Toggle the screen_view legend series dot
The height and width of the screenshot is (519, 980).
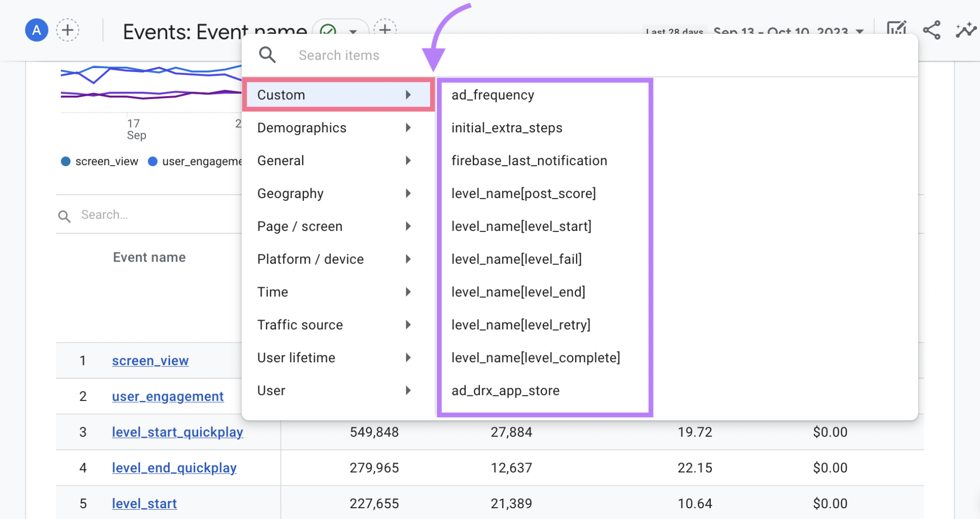[66, 161]
